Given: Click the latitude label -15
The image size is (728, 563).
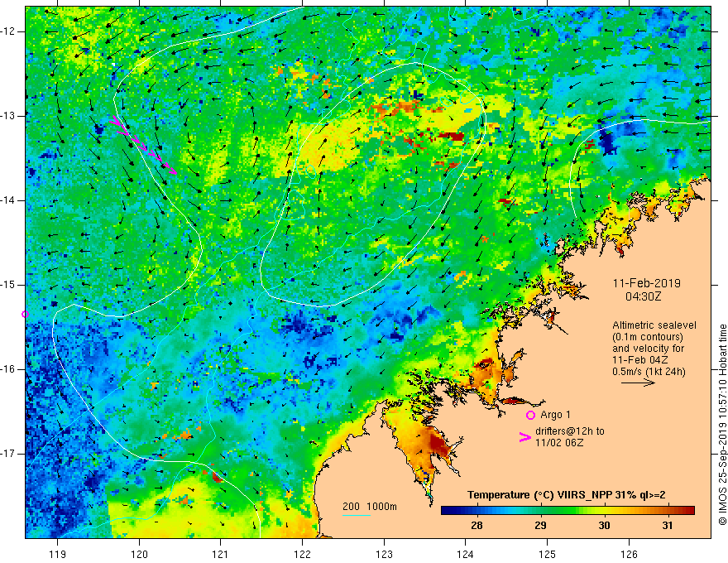Looking at the screenshot, I should click(8, 285).
